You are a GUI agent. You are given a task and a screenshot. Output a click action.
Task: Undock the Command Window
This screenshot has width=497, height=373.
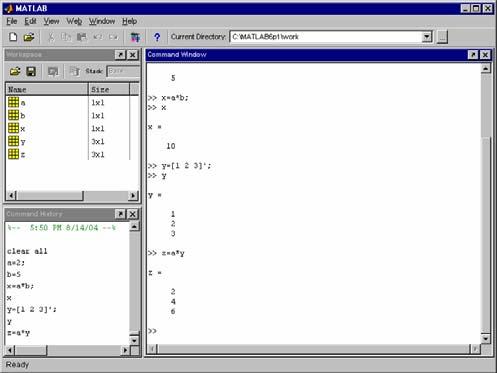473,55
